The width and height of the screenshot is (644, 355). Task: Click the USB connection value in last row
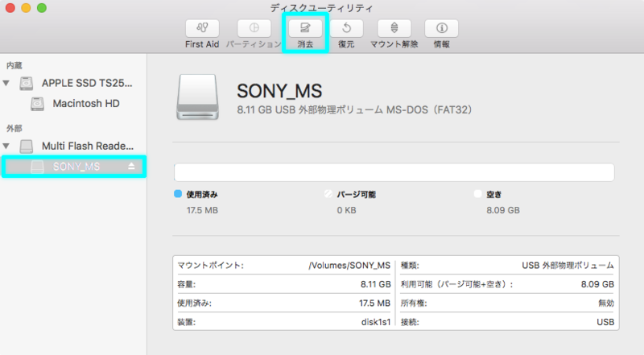click(605, 322)
